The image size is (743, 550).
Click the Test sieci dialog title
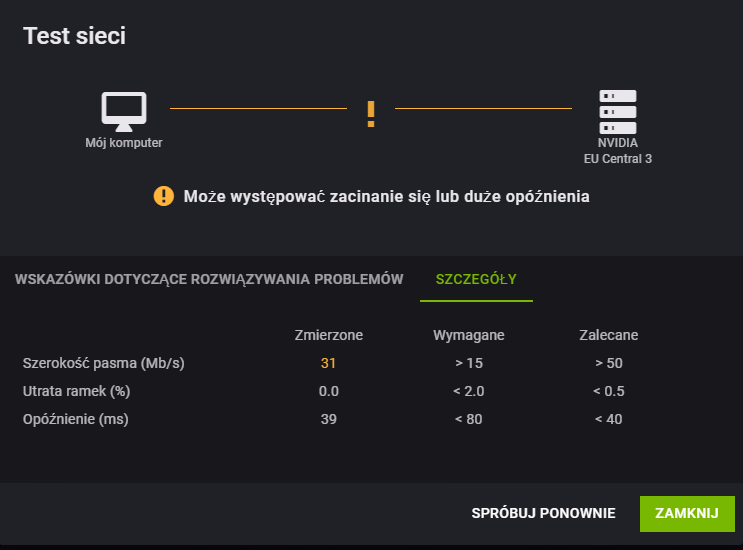coord(74,36)
